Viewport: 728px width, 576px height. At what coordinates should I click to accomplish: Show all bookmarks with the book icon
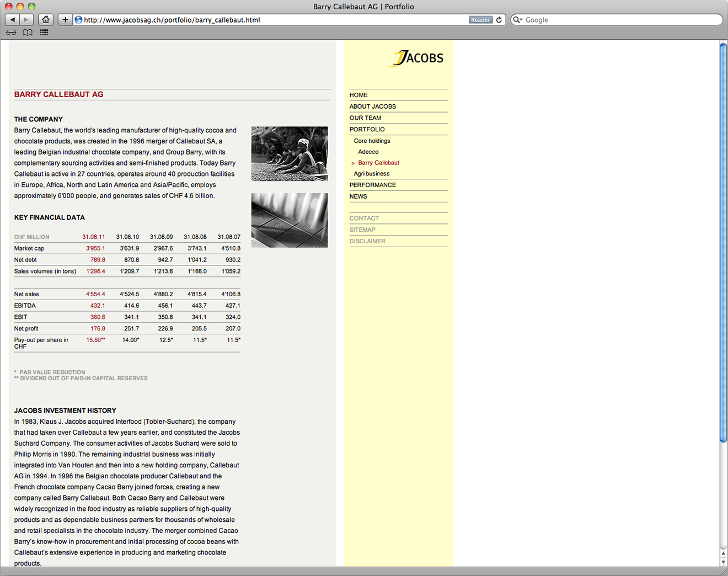point(28,33)
